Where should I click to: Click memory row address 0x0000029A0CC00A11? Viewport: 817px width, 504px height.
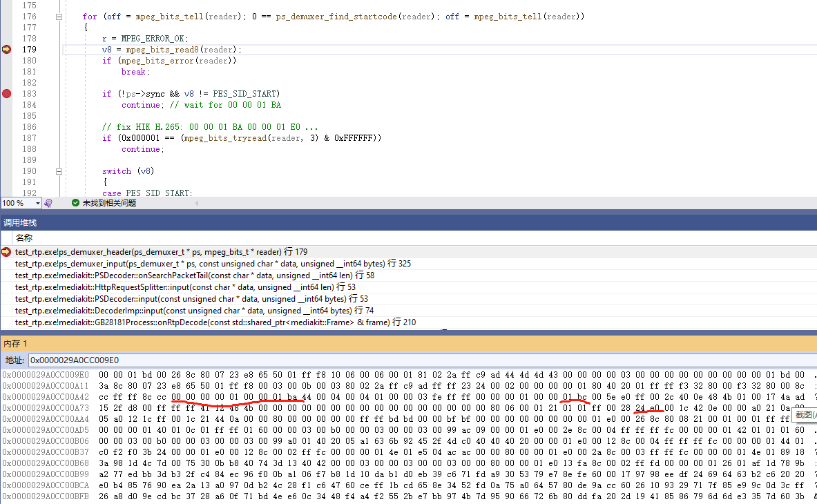pyautogui.click(x=46, y=386)
